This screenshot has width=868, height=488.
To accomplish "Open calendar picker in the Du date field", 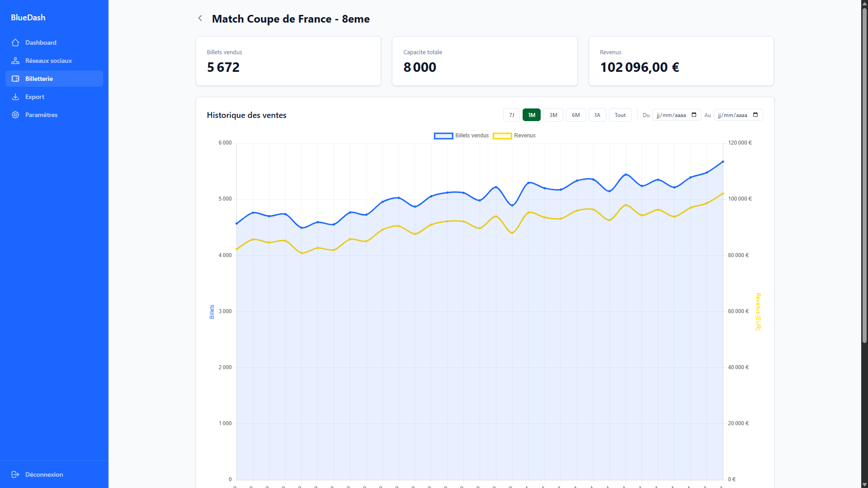I will [x=694, y=115].
